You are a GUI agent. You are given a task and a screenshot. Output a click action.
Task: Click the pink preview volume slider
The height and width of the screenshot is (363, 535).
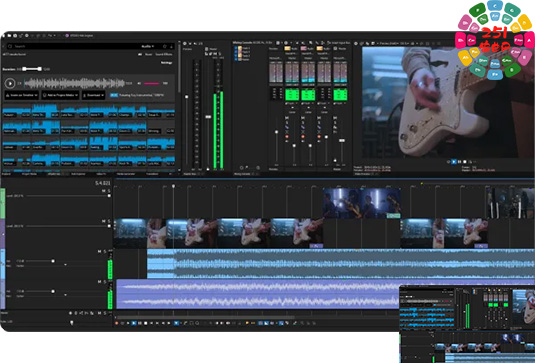pyautogui.click(x=151, y=84)
